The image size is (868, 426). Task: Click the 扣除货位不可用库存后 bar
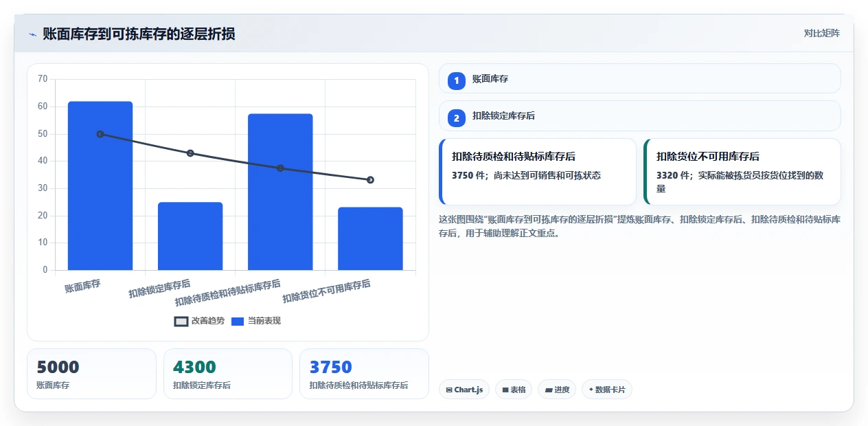[370, 238]
